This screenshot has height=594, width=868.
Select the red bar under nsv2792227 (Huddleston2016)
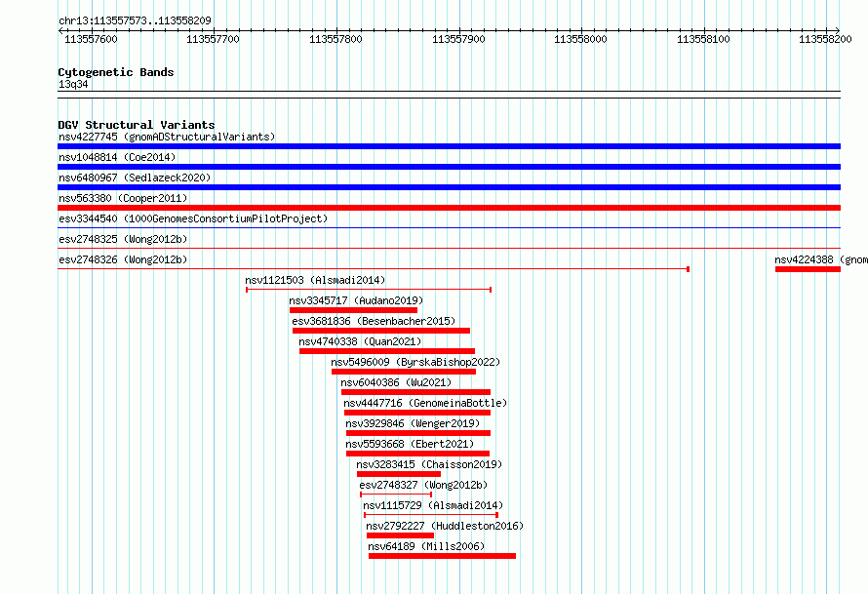pos(400,535)
